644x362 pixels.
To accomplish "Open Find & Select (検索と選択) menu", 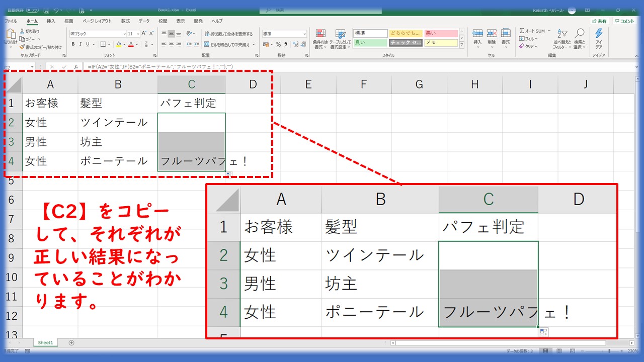I will tap(580, 38).
